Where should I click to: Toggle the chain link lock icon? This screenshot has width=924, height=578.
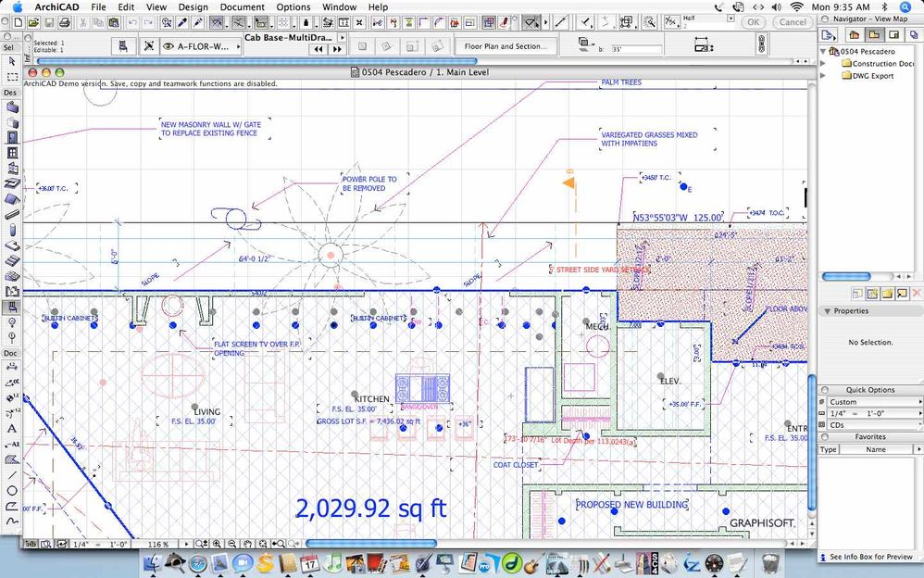761,43
